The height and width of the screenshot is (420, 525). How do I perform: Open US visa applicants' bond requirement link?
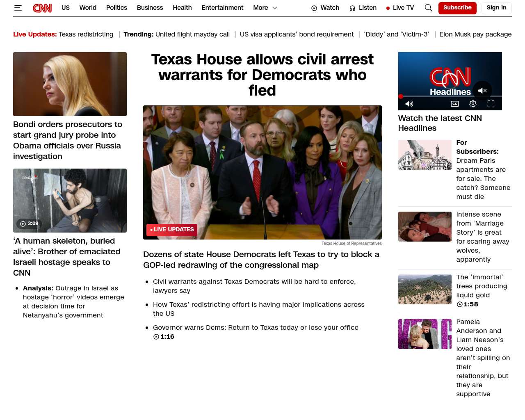pyautogui.click(x=297, y=34)
